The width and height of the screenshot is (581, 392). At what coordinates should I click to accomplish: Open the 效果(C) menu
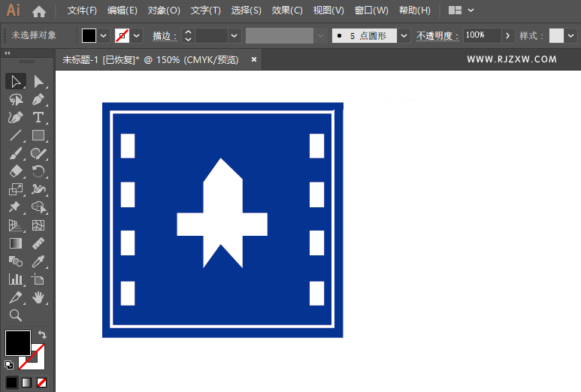286,11
